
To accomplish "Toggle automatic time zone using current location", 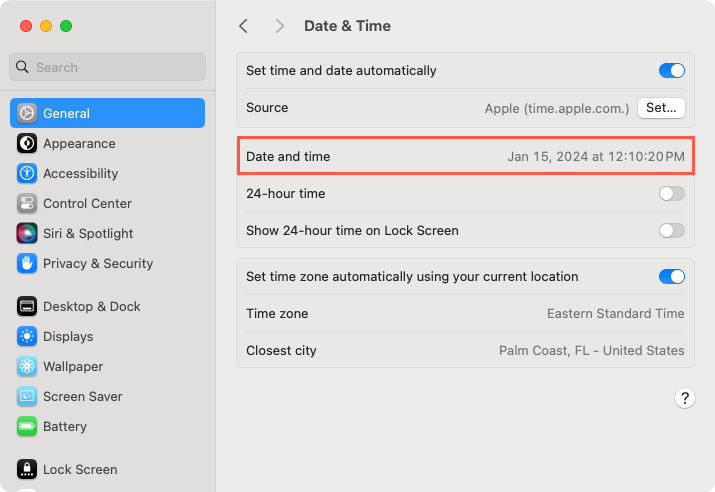I will (x=671, y=276).
